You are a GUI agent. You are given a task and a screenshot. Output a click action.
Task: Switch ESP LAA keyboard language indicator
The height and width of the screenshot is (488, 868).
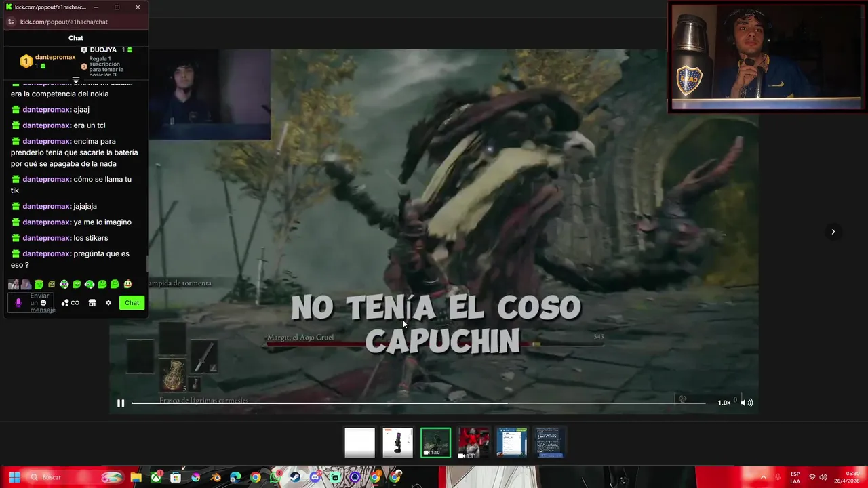point(795,477)
